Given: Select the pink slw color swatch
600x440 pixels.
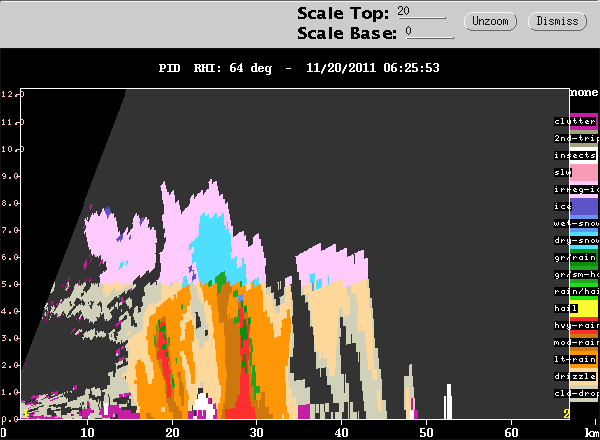Looking at the screenshot, I should 584,173.
